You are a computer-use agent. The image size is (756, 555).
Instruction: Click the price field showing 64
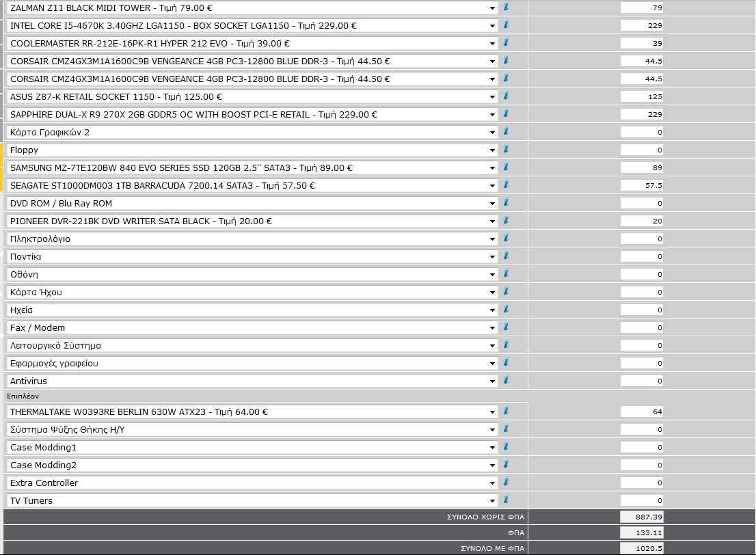[x=642, y=411]
